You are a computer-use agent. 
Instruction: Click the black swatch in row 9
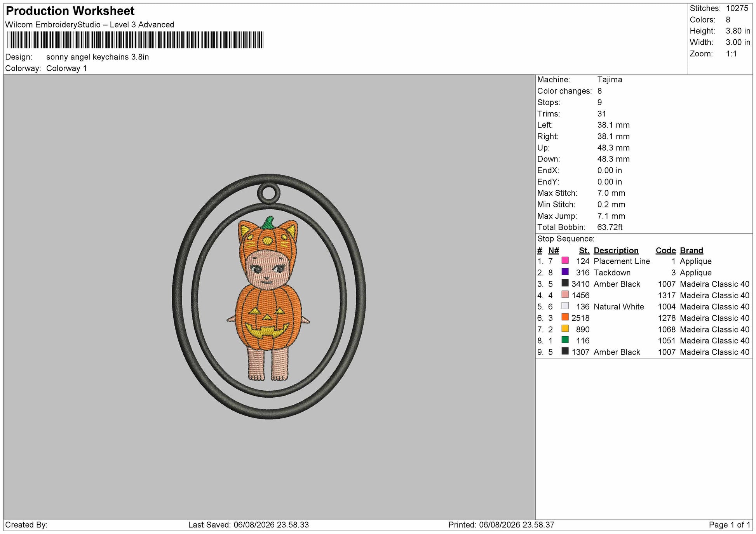(565, 351)
